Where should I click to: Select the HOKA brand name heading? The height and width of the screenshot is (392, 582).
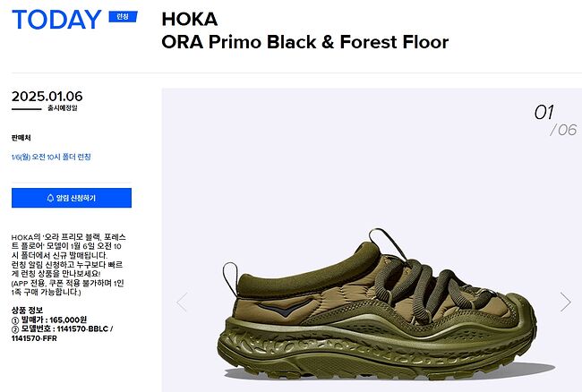coord(189,20)
